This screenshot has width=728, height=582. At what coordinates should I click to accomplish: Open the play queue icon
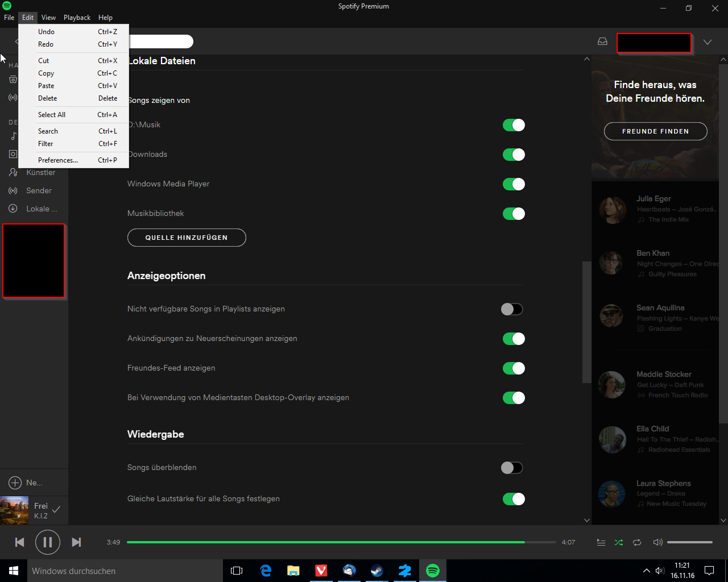[601, 542]
